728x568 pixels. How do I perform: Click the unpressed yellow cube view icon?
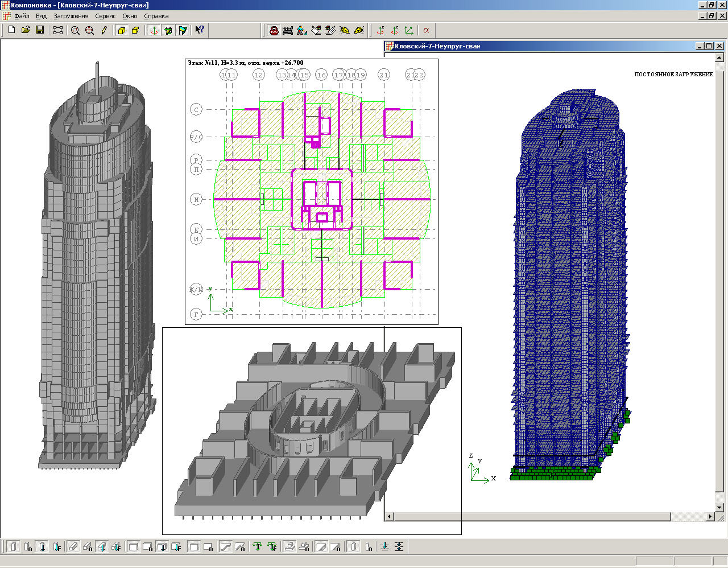tap(135, 30)
